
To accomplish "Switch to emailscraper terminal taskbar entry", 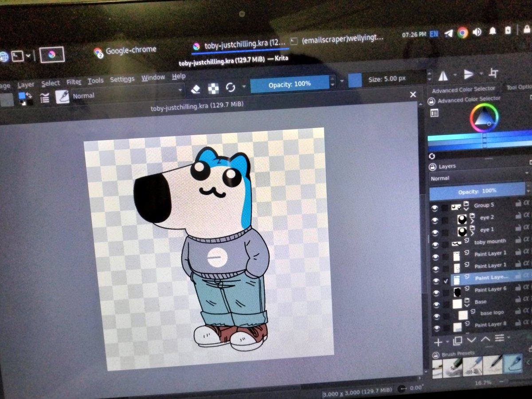I will (338, 40).
